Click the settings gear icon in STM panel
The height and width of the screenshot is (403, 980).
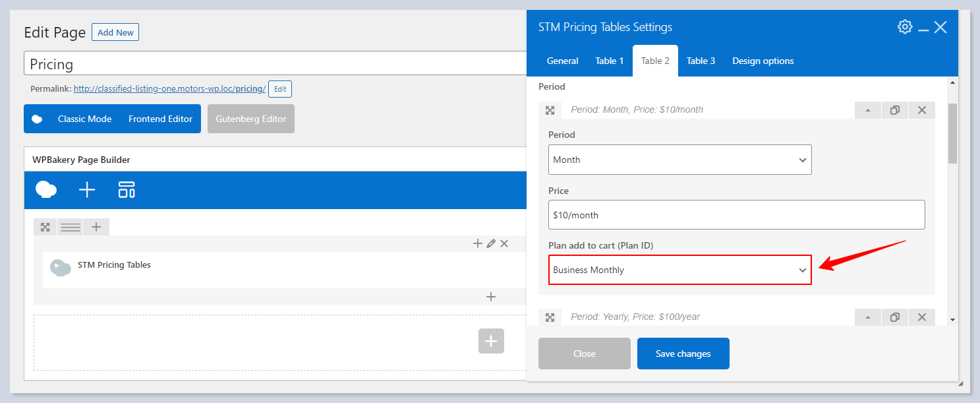[905, 27]
